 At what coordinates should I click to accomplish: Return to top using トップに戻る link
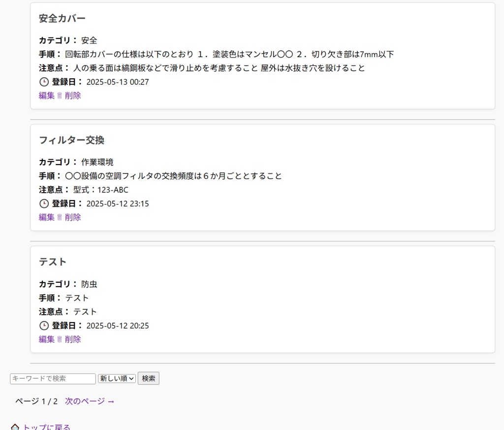(45, 427)
